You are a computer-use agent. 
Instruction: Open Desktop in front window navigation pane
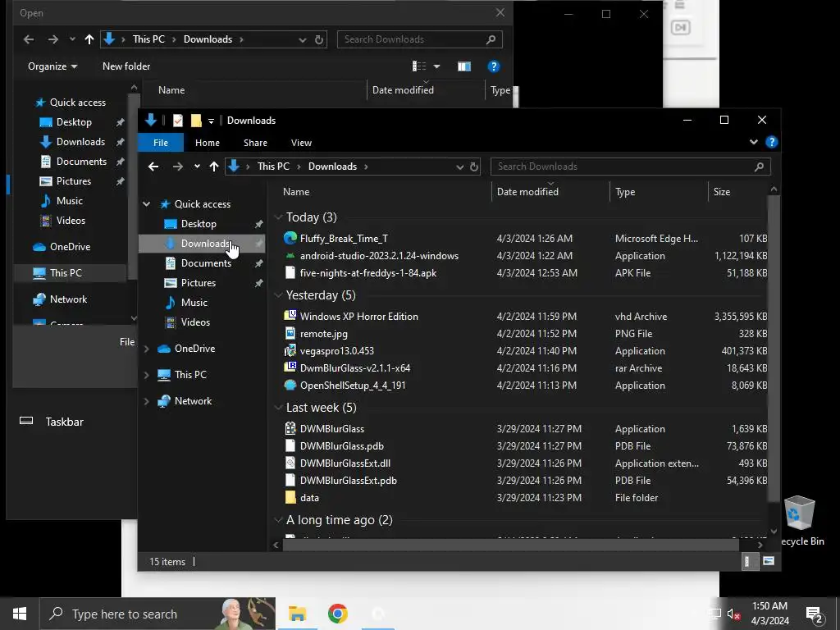coord(199,224)
